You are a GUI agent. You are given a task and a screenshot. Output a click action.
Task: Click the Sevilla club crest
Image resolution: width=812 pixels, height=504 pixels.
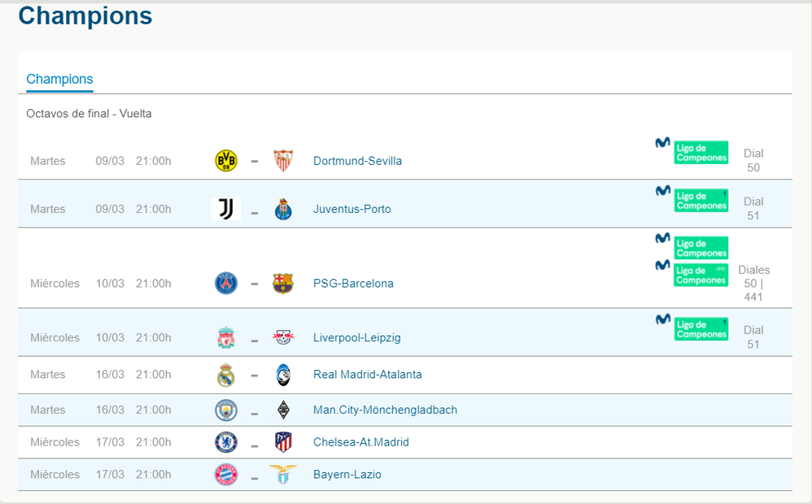283,160
